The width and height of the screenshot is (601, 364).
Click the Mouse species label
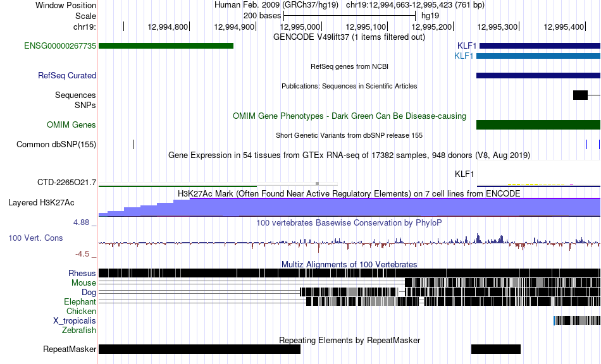(x=84, y=283)
